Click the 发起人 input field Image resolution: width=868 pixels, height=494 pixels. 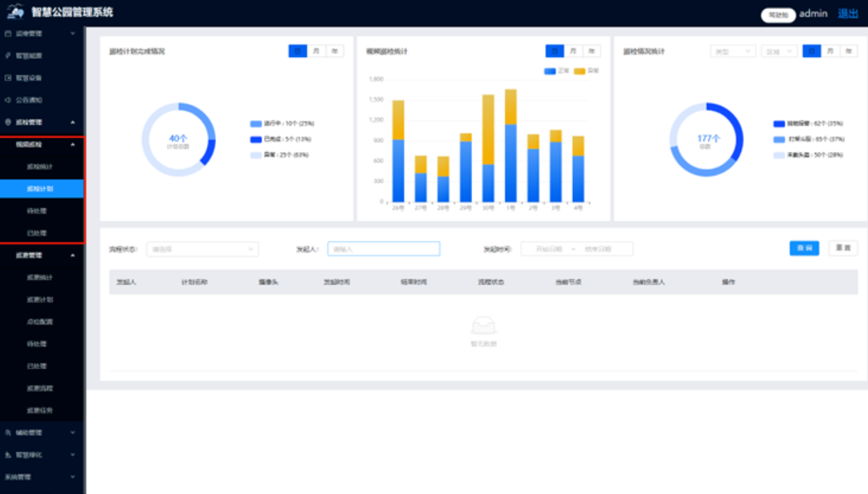tap(383, 249)
